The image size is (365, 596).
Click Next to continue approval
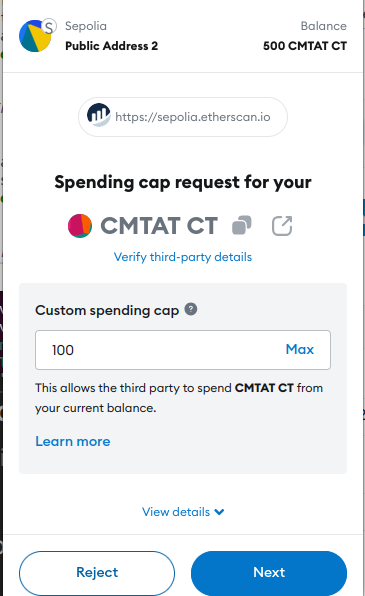[x=269, y=572]
